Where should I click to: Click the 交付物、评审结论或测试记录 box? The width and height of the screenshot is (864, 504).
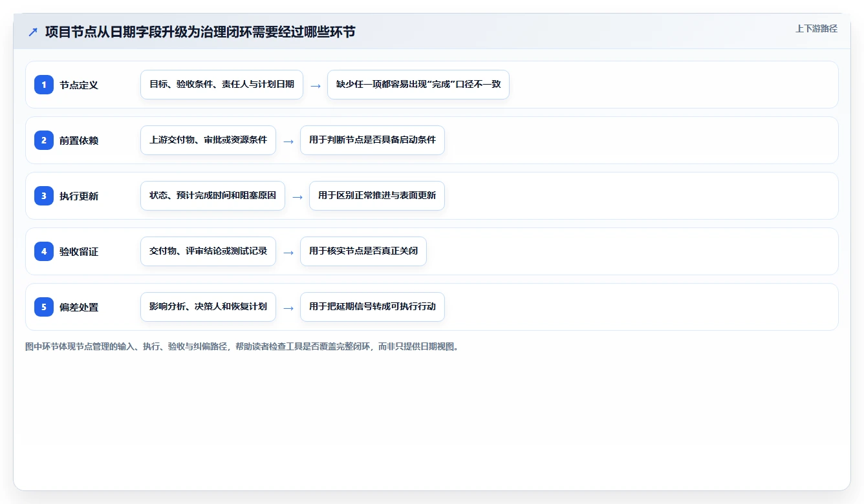tap(208, 251)
